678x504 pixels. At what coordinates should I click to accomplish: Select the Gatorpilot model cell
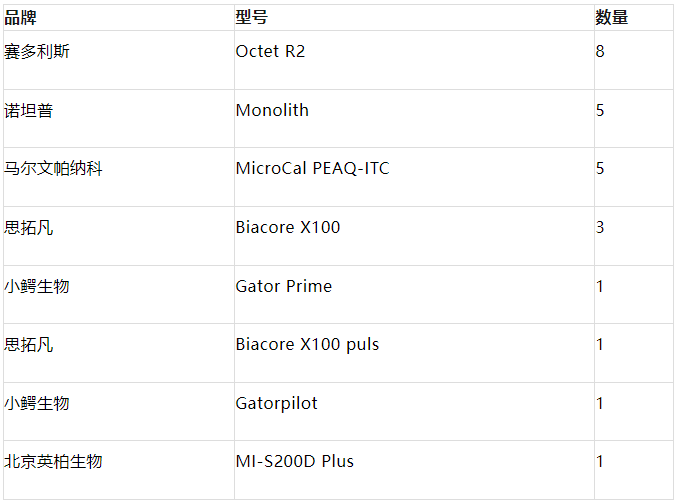click(x=277, y=403)
